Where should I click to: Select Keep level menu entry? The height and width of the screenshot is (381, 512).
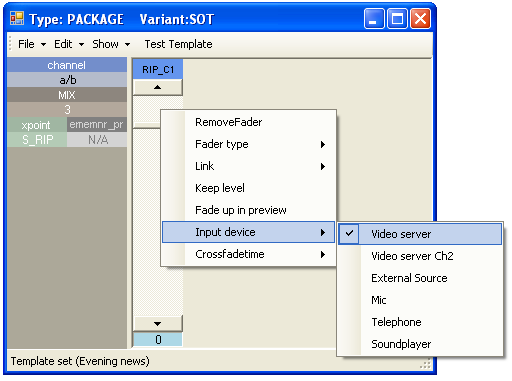click(x=248, y=188)
